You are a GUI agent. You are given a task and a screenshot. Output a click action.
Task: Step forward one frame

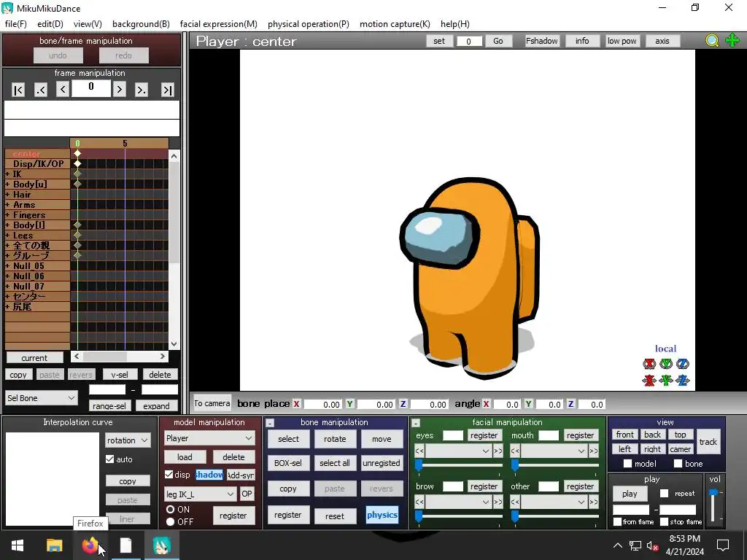[119, 89]
